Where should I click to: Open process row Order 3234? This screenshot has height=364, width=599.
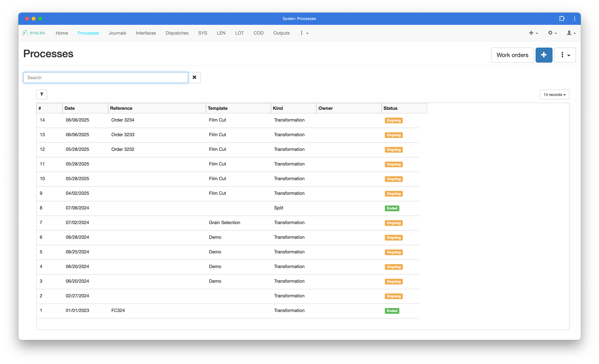click(x=123, y=120)
